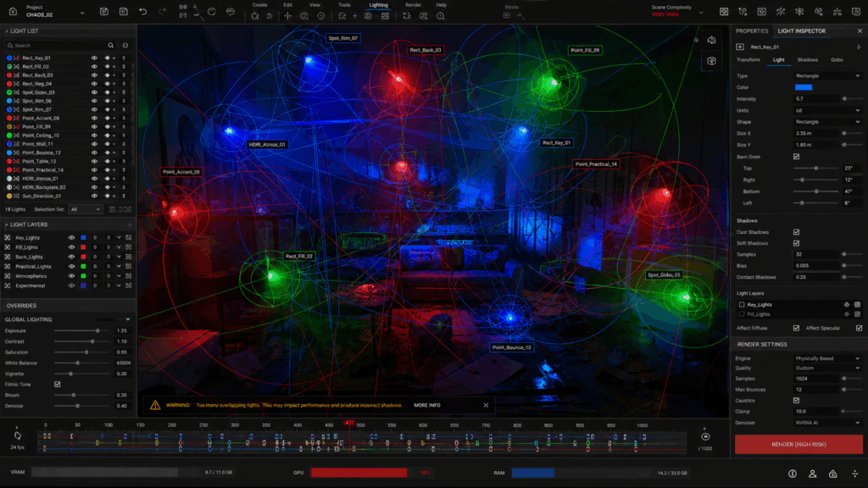
Task: Click the Point_Bounce_12 viewport label
Action: [x=511, y=347]
